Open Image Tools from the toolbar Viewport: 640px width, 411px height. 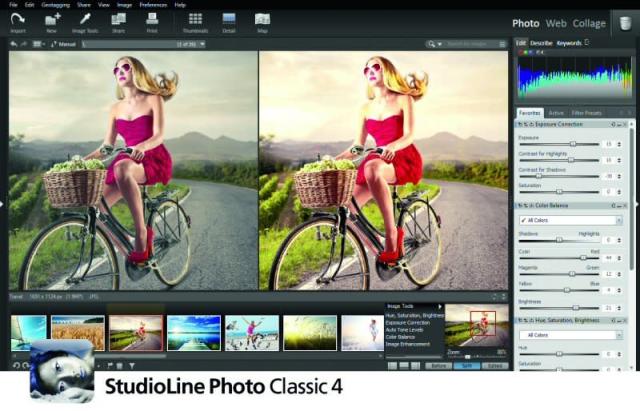(x=85, y=21)
